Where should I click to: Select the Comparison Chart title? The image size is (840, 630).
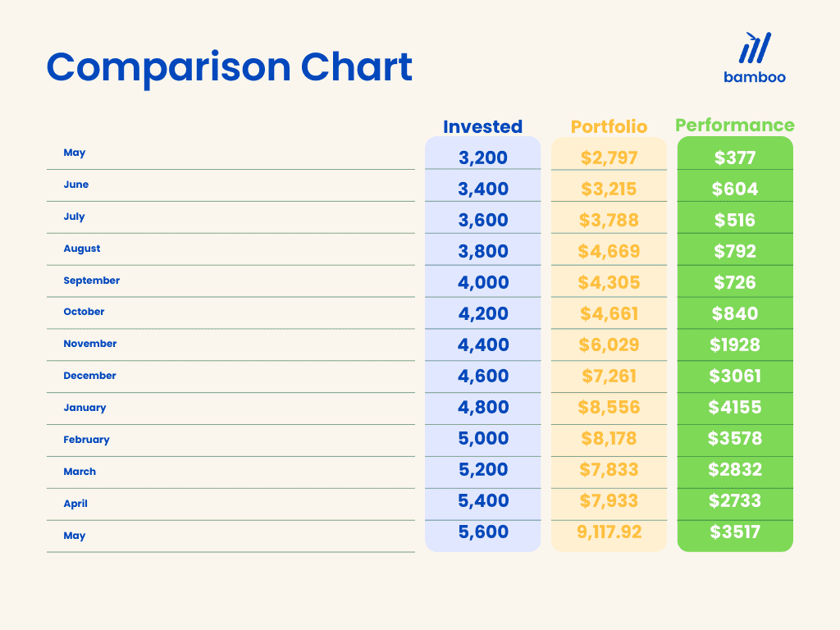pos(230,66)
